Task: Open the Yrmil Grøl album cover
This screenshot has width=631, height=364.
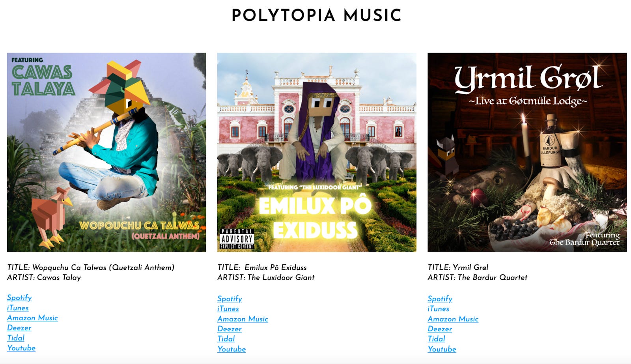Action: click(527, 152)
